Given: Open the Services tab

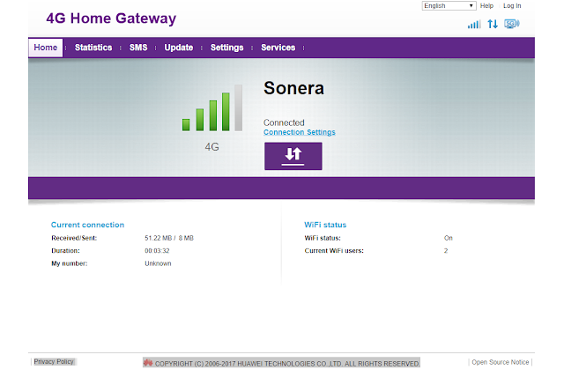Looking at the screenshot, I should [x=278, y=48].
